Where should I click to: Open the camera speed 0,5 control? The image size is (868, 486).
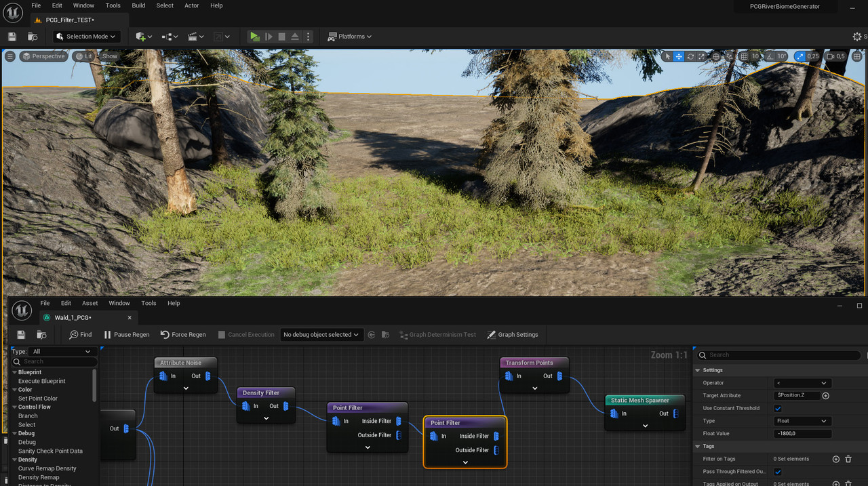[835, 56]
